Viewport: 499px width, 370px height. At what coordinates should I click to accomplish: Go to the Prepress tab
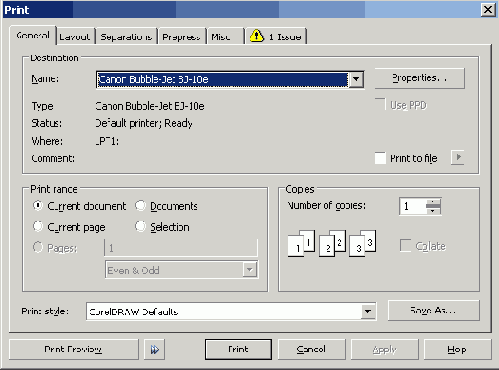[181, 36]
